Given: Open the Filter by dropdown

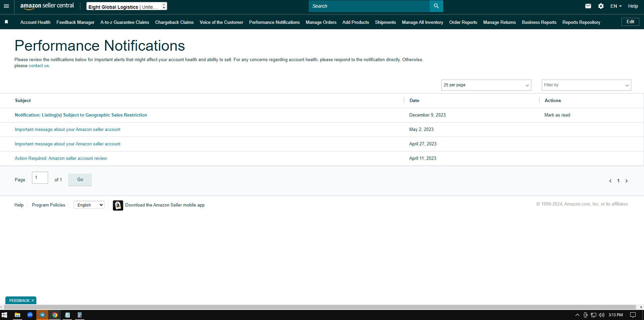Looking at the screenshot, I should [x=586, y=85].
